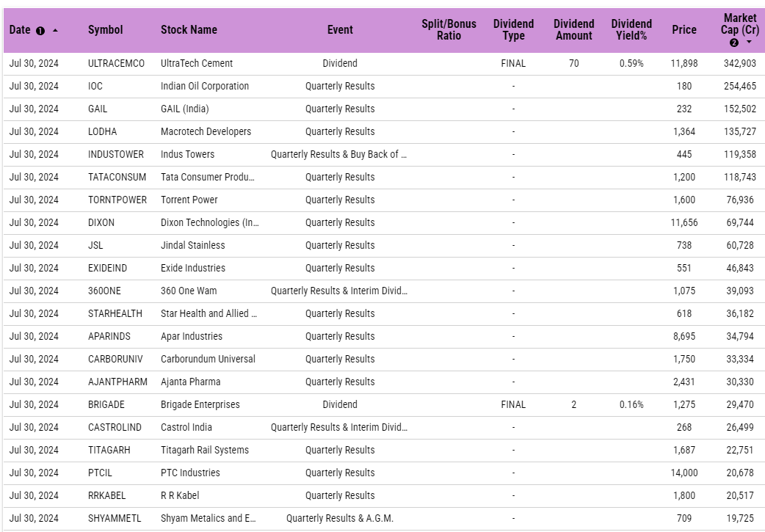Select the 360ONE symbol cell

[104, 291]
